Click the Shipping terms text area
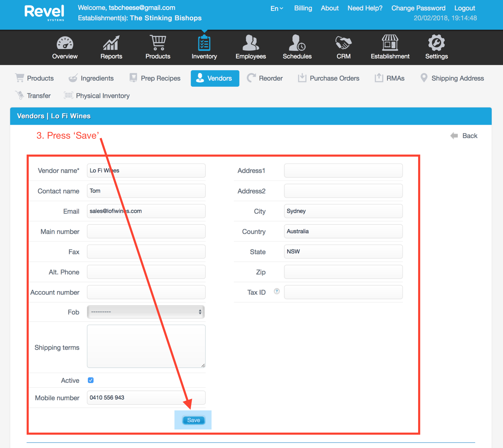 pos(146,346)
